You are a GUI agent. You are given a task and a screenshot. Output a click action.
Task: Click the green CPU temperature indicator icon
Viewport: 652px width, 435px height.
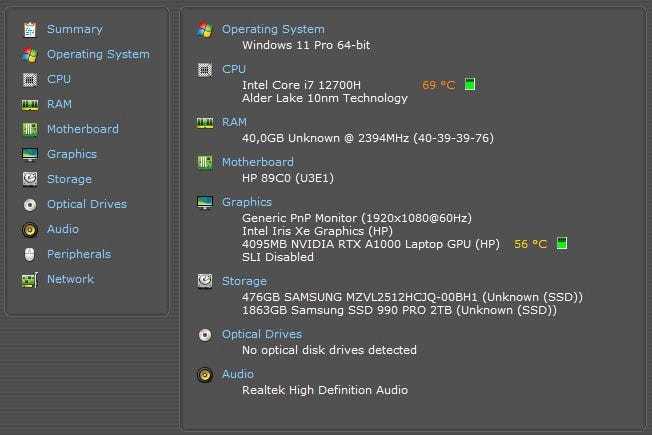[x=470, y=84]
